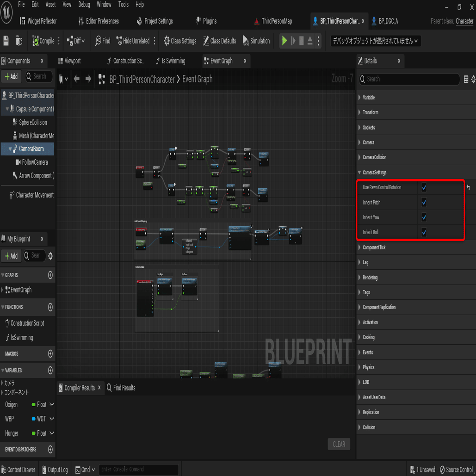
Task: Toggle Oxigen variable visibility eye
Action: [52, 405]
